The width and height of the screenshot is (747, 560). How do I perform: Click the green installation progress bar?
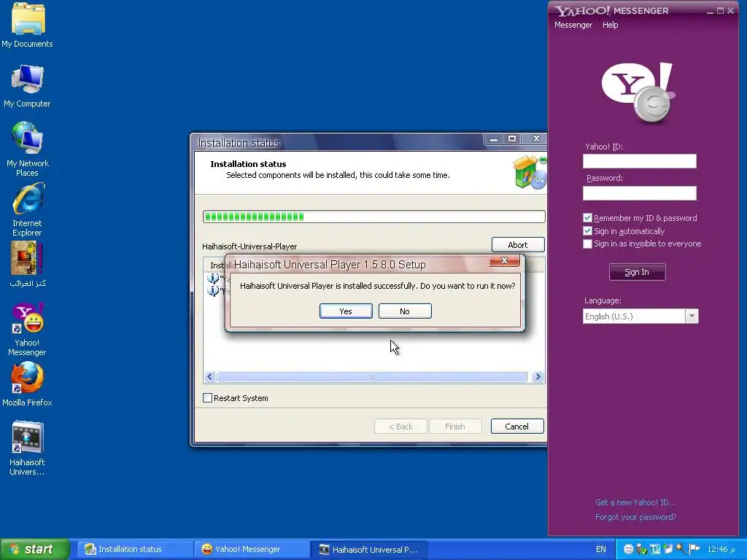tap(374, 217)
